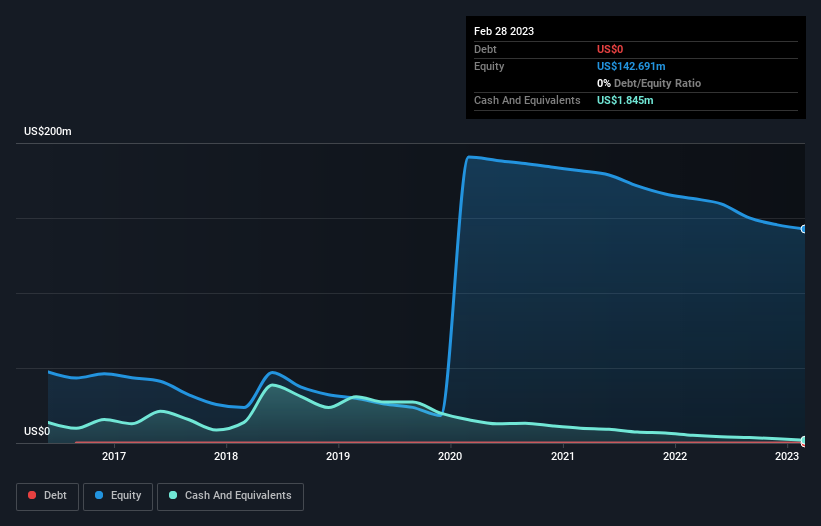Click the red US$0 debt value in the tooltip
The image size is (821, 526).
[610, 49]
